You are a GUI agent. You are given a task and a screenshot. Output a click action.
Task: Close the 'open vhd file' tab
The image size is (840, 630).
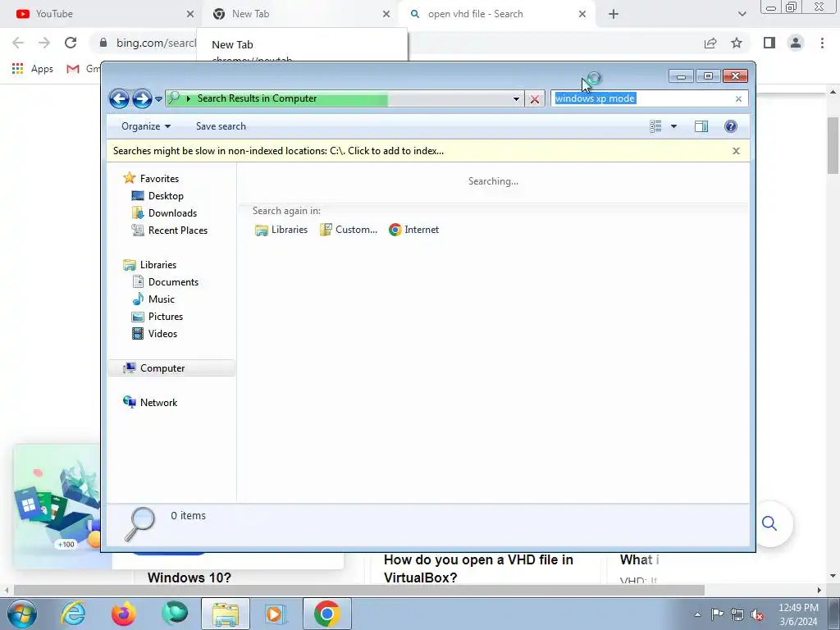click(582, 14)
